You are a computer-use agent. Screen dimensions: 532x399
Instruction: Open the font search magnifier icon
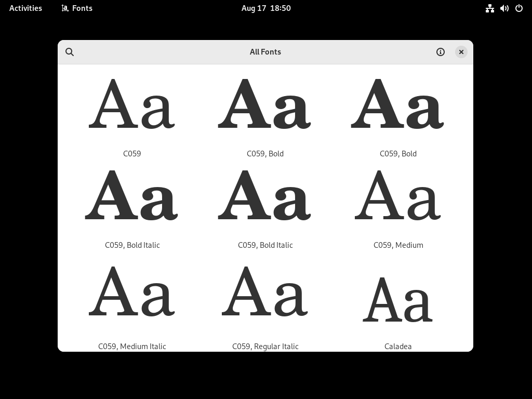(70, 52)
